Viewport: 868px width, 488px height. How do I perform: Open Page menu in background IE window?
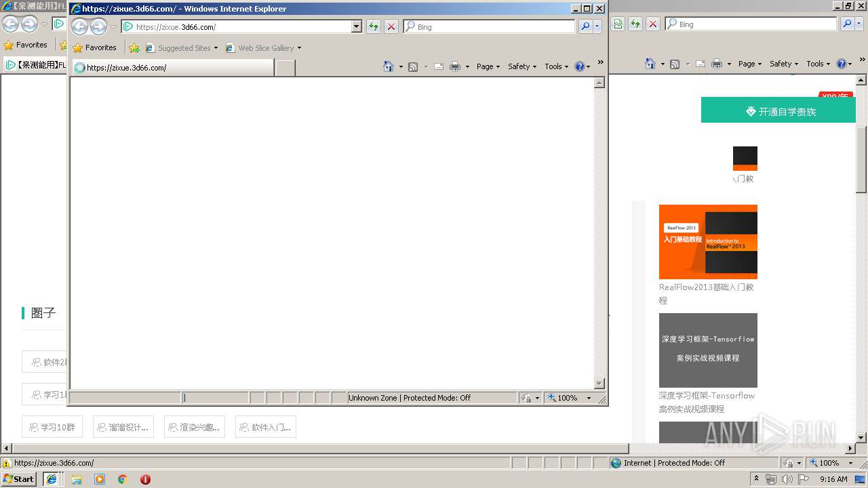[x=750, y=64]
